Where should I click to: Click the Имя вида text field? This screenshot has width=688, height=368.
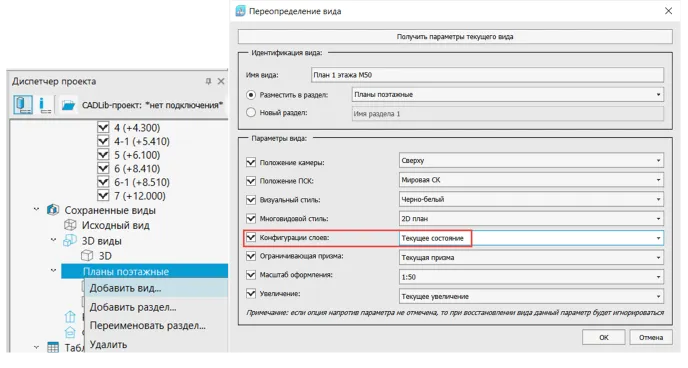[x=487, y=75]
